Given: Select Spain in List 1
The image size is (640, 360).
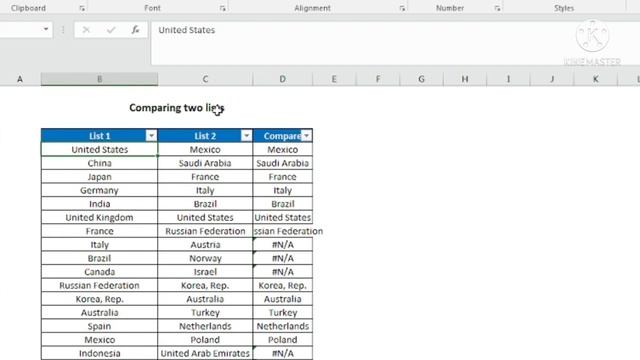Looking at the screenshot, I should 99,326.
